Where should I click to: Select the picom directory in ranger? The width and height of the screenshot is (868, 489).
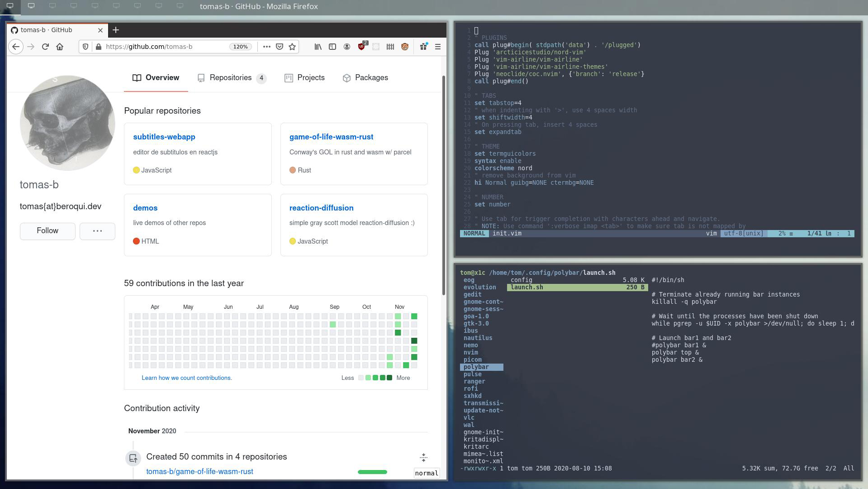pyautogui.click(x=473, y=360)
